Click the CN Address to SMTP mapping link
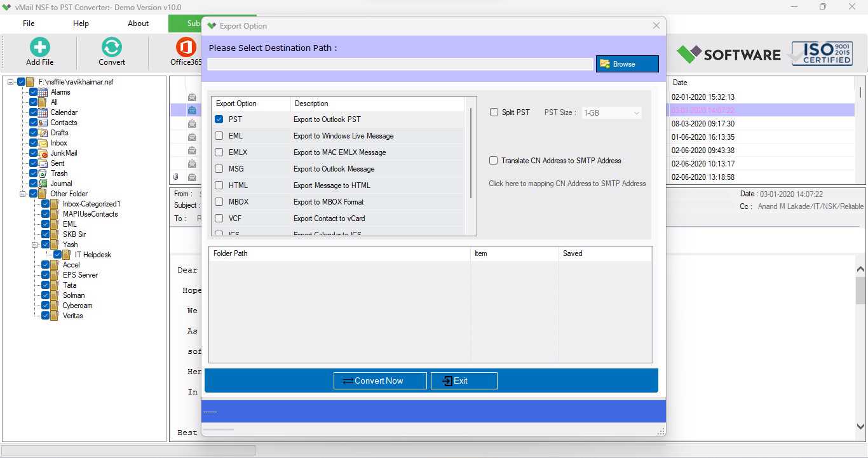 (x=567, y=184)
